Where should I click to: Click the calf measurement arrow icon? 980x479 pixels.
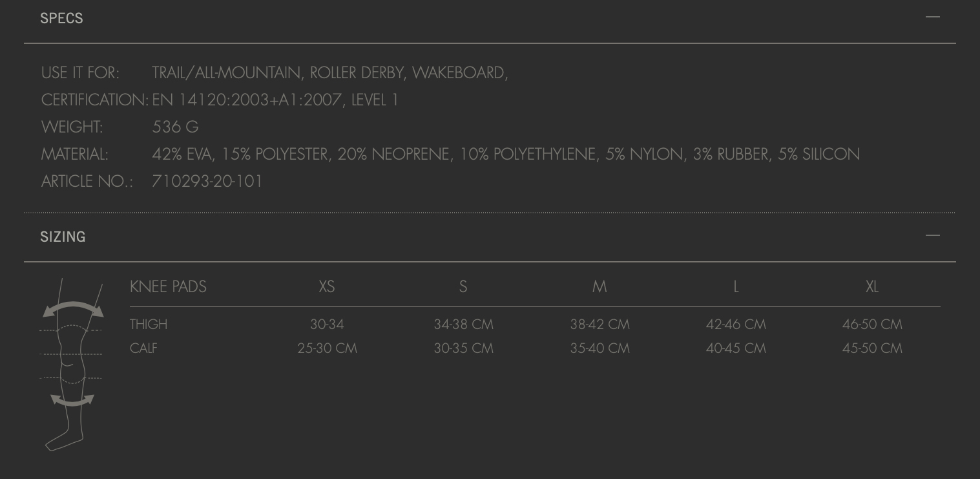72,400
